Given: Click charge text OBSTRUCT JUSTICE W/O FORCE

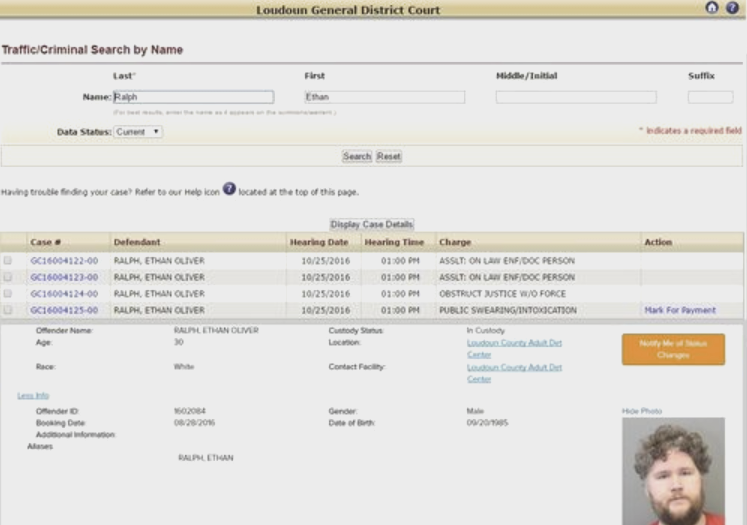Looking at the screenshot, I should 503,294.
